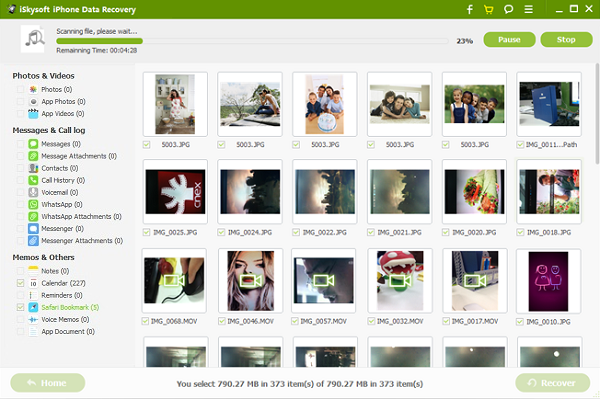Open the IMG_0025.JPG cnex logo thumbnail
This screenshot has height=399, width=600.
[x=175, y=192]
